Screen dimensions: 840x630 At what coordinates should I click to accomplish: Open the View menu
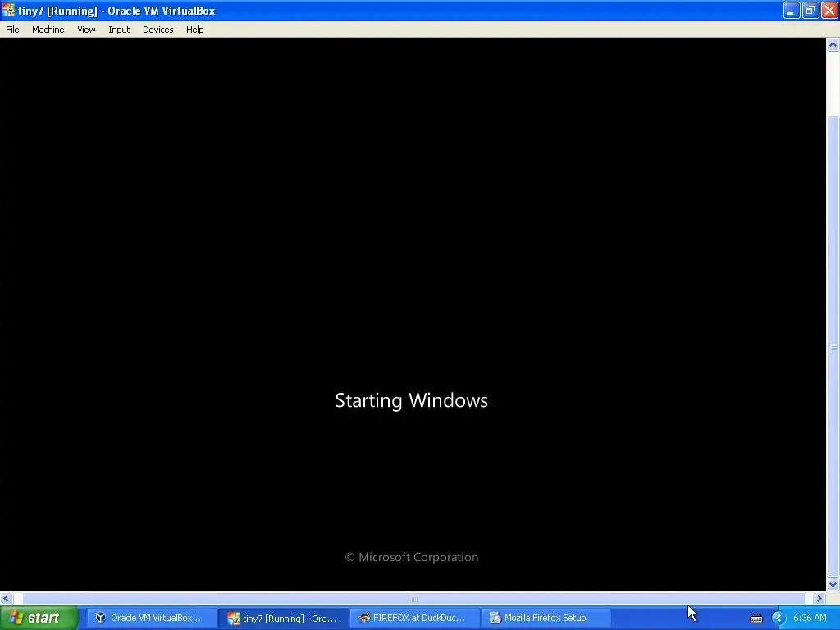(86, 30)
